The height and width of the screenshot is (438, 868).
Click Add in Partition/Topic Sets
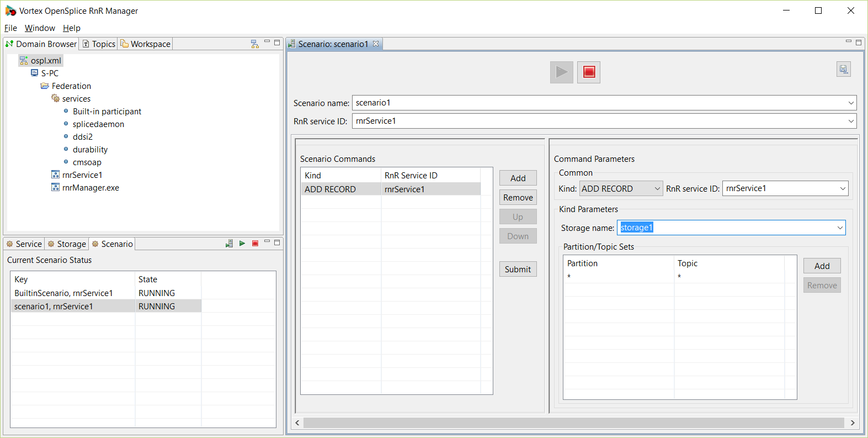[822, 266]
